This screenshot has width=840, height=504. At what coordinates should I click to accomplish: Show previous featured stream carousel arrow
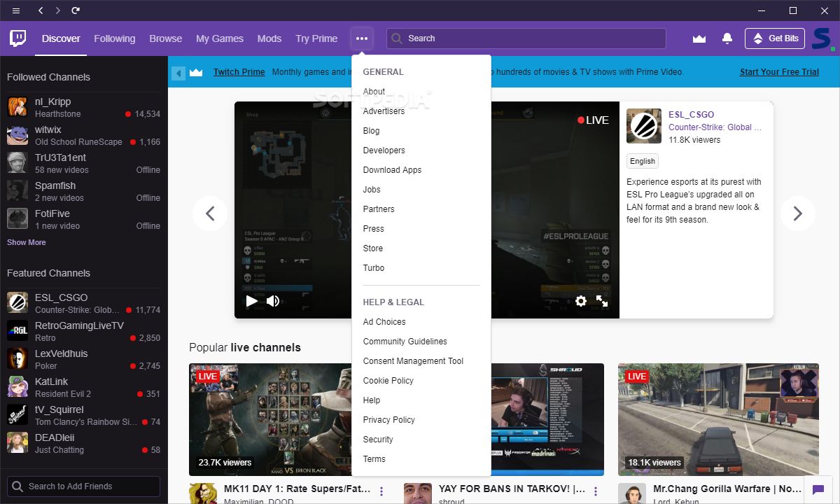click(210, 213)
